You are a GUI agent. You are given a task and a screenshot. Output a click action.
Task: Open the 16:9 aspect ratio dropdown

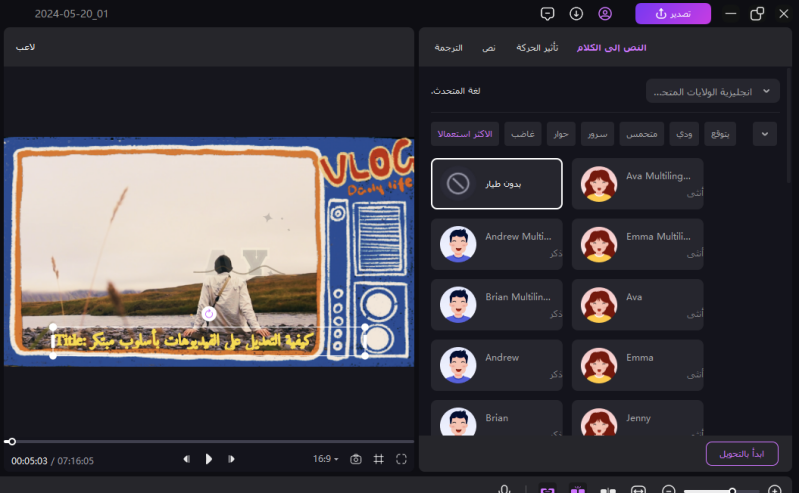(x=325, y=459)
